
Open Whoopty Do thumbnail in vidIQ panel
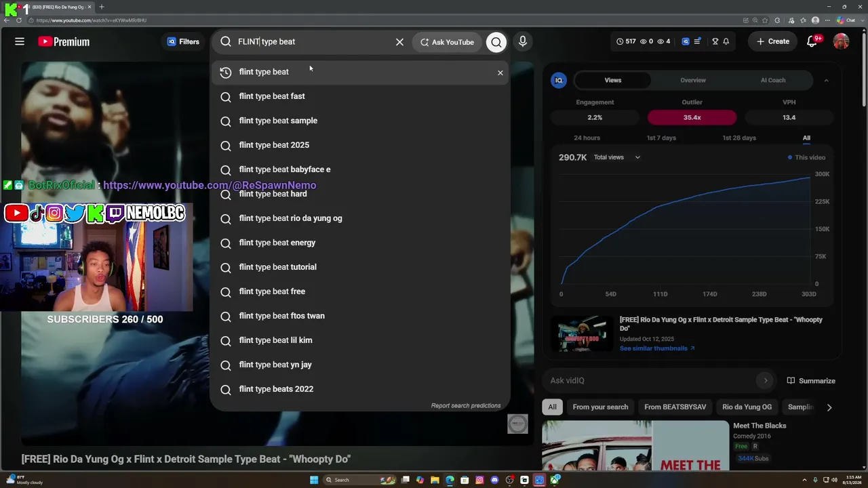point(582,333)
